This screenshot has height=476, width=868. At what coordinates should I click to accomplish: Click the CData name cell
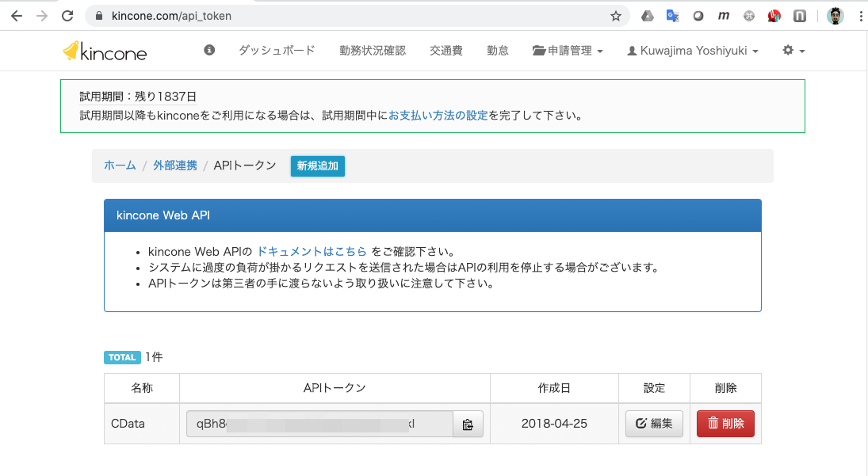142,424
